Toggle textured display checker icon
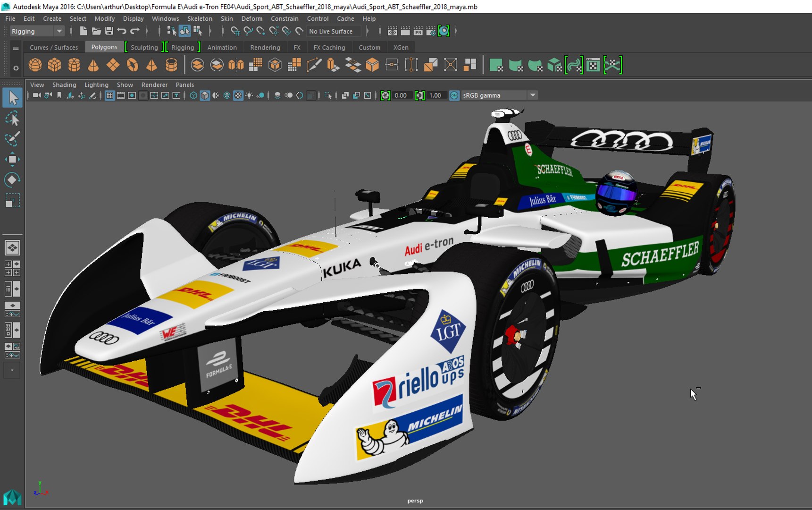Viewport: 812px width, 510px height. [x=238, y=95]
